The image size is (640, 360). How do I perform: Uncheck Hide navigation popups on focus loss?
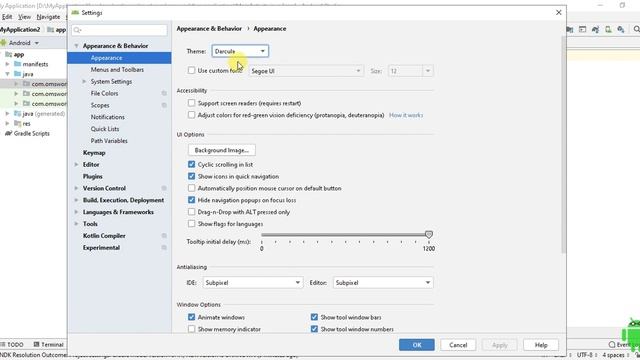(x=191, y=200)
